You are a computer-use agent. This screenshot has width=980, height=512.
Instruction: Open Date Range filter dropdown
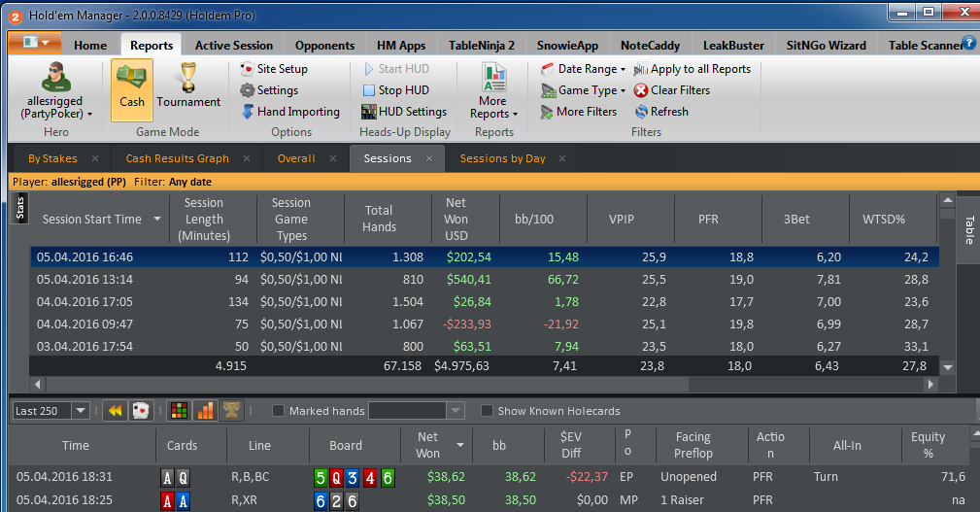(583, 69)
